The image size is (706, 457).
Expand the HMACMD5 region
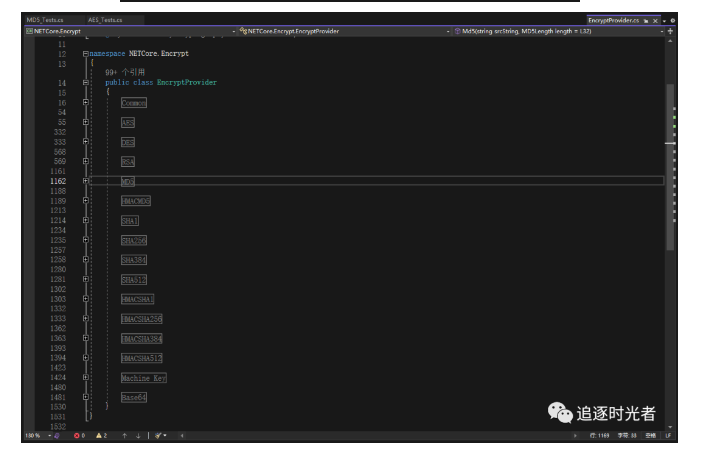[86, 200]
